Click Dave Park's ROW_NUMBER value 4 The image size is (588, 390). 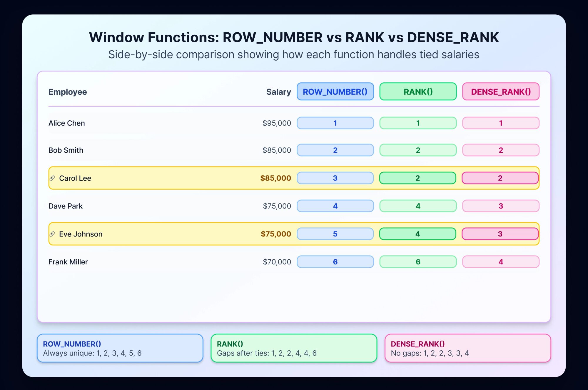[x=335, y=206]
